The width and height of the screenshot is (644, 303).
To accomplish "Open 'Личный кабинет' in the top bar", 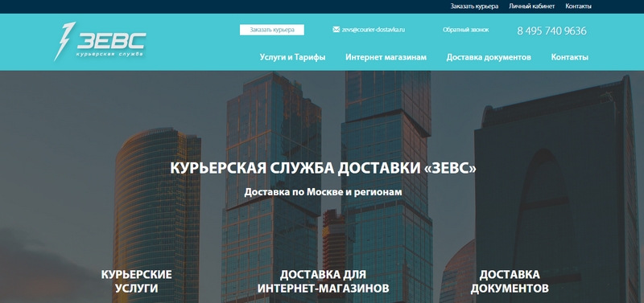I will pos(531,6).
